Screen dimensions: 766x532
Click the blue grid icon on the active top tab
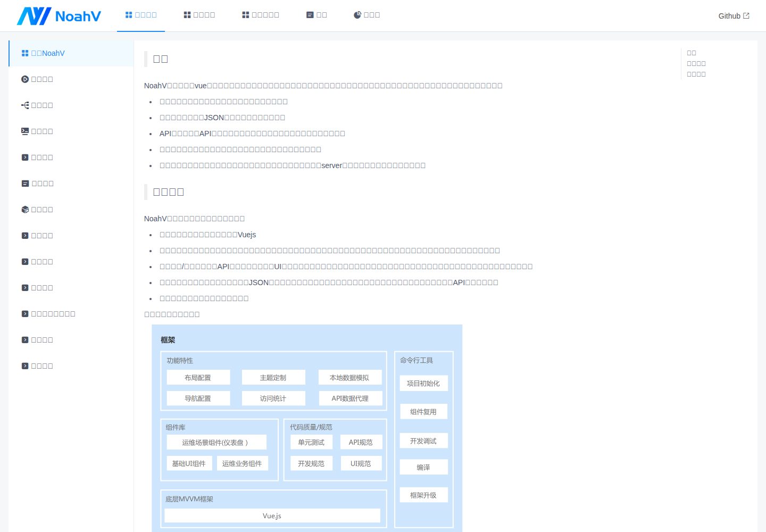(129, 15)
